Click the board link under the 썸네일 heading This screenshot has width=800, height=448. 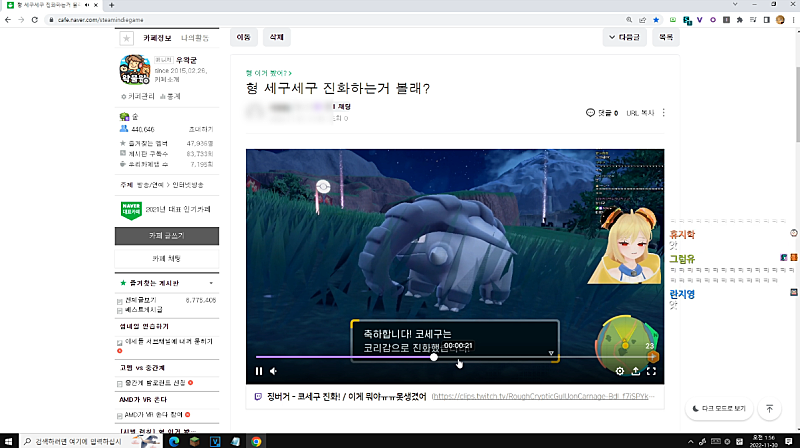(168, 341)
